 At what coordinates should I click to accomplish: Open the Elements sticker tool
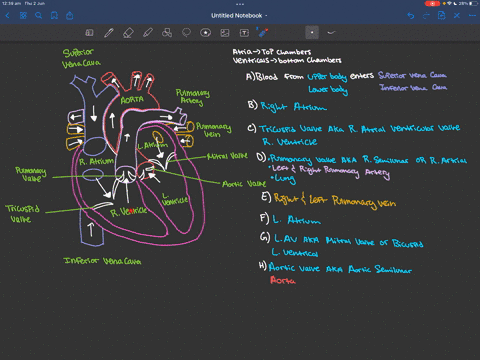pos(206,33)
